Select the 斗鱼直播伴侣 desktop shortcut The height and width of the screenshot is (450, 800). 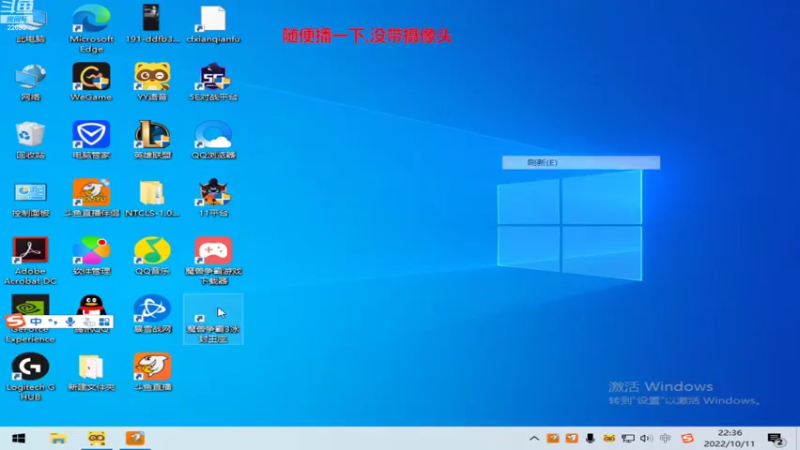tap(91, 198)
